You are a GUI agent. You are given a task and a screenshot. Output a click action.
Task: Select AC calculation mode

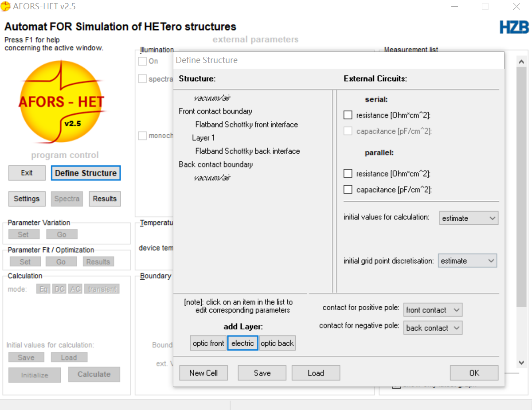point(75,289)
